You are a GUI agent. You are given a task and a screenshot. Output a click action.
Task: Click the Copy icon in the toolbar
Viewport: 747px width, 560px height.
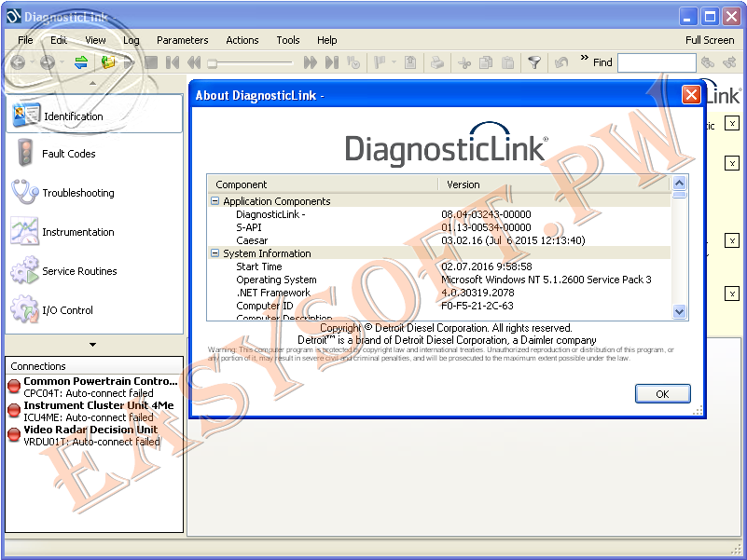pos(486,62)
